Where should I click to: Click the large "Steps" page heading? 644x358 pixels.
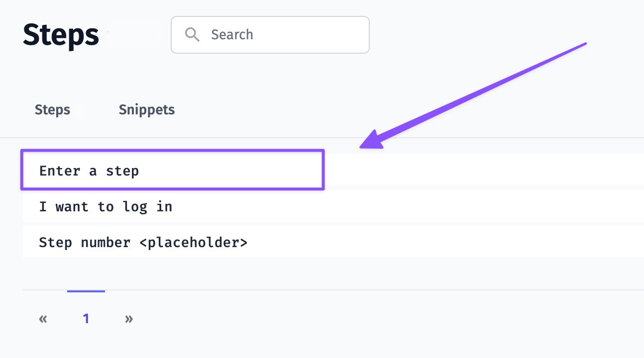61,35
